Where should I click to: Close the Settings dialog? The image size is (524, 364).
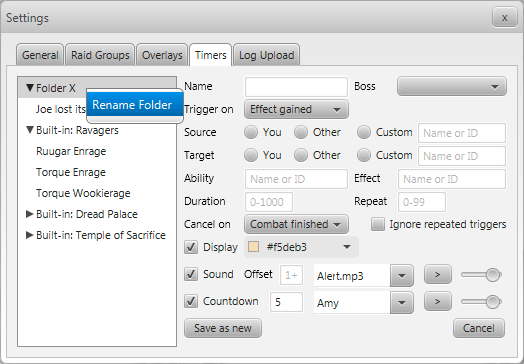point(505,17)
